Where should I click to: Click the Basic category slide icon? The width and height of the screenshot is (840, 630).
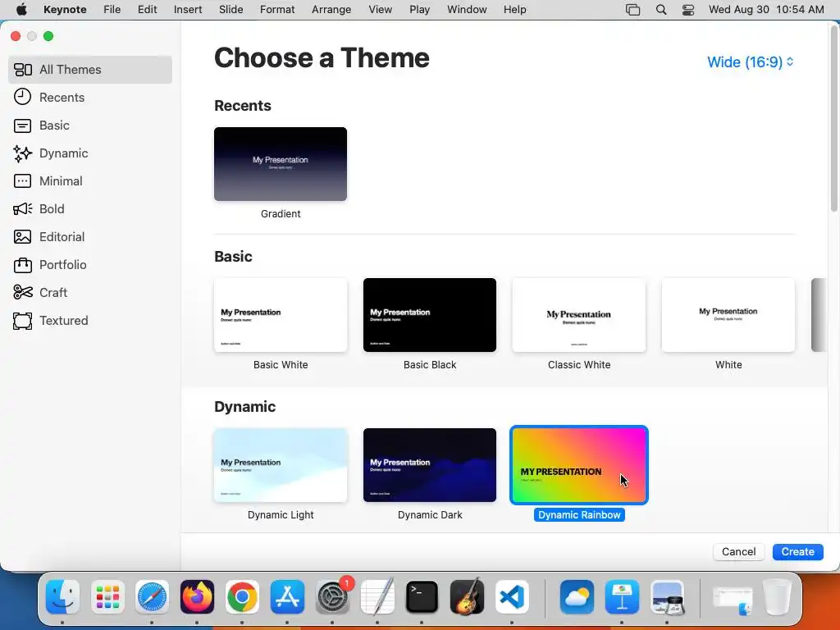click(x=22, y=126)
